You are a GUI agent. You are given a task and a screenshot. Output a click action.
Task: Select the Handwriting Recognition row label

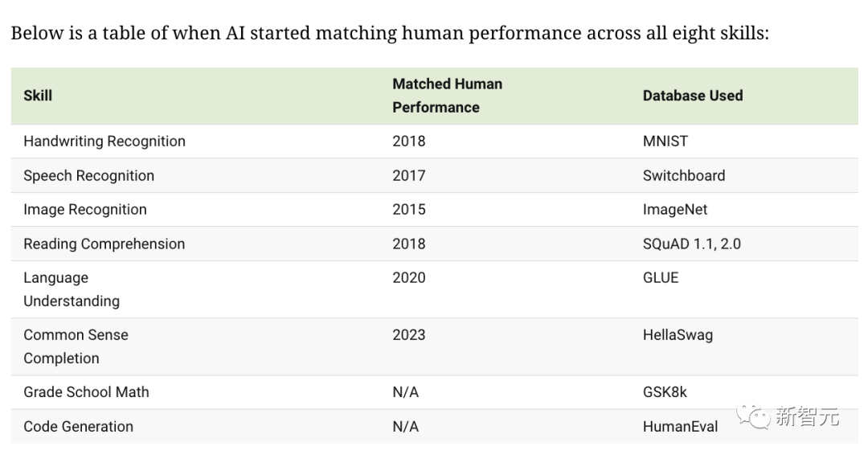click(x=104, y=141)
